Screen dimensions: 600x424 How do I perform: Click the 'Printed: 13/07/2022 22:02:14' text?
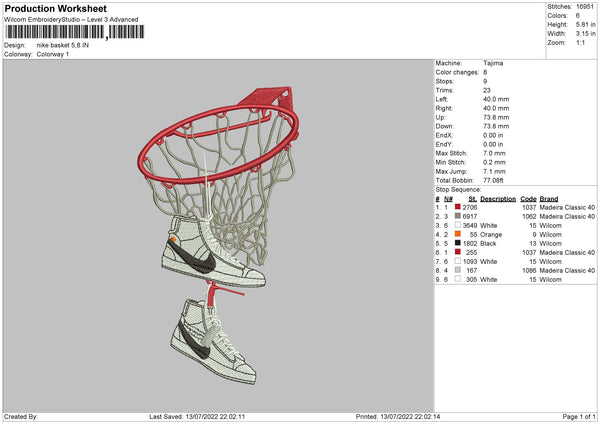[x=398, y=417]
